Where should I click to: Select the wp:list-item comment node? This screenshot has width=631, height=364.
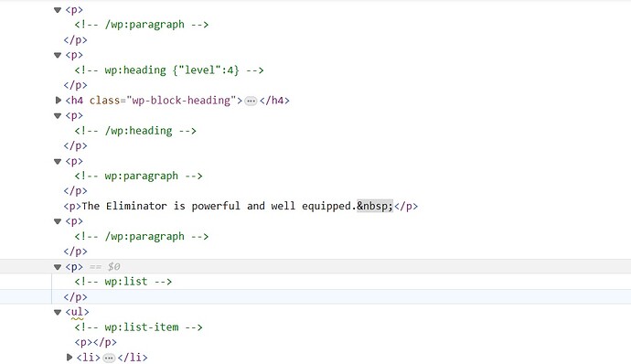138,327
